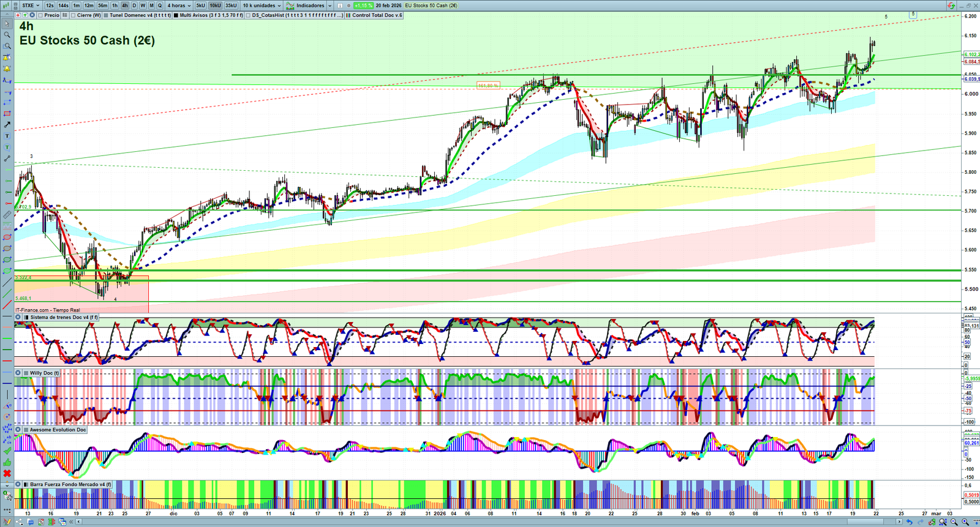Set history to 10kU units
Screen dimensions: 980x527
coord(215,6)
